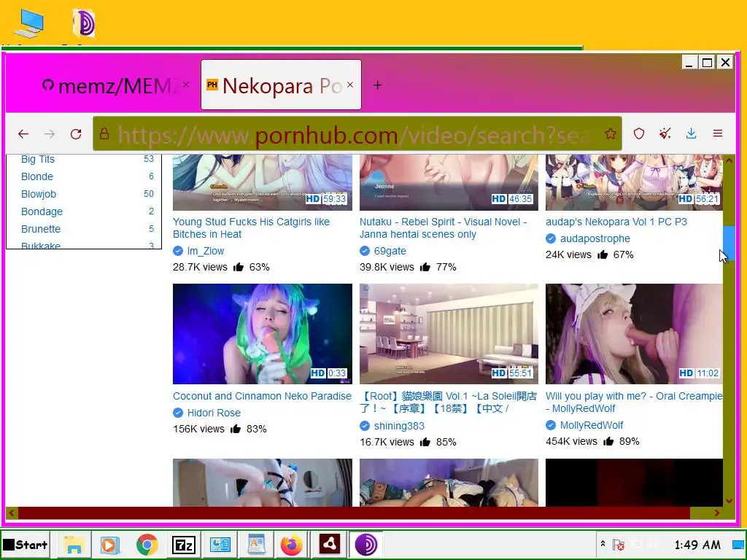Click the broom New Identity icon
Image resolution: width=747 pixels, height=560 pixels.
coord(665,134)
